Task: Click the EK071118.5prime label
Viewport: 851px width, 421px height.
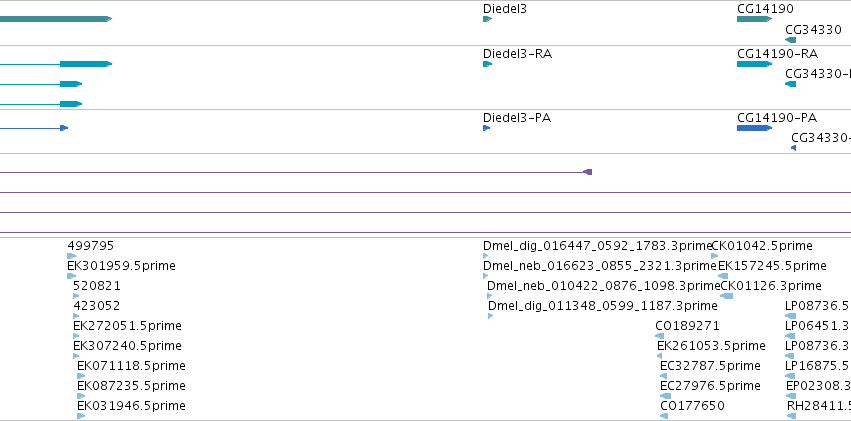Action: click(131, 366)
